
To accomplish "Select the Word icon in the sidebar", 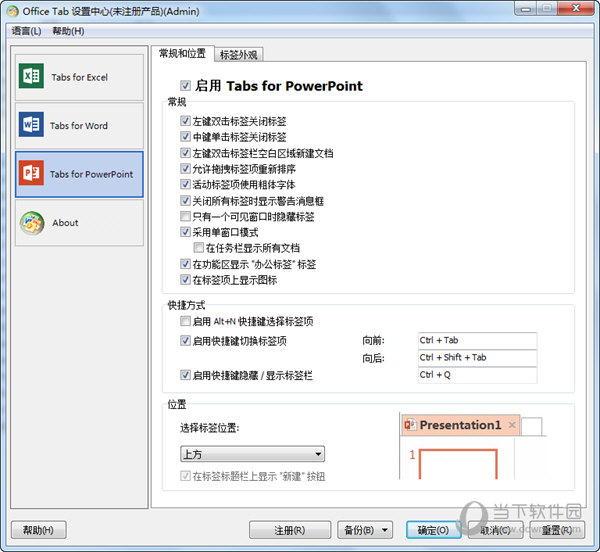I will coord(31,124).
